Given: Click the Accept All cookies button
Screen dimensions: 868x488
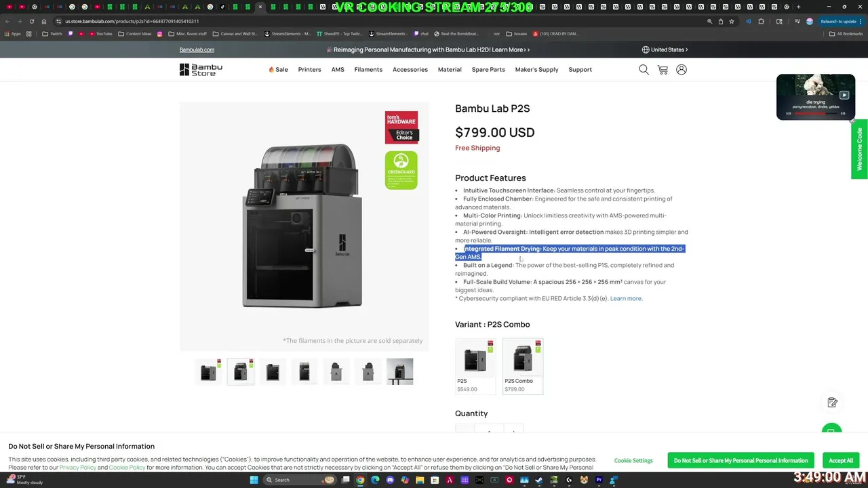Looking at the screenshot, I should pyautogui.click(x=841, y=460).
